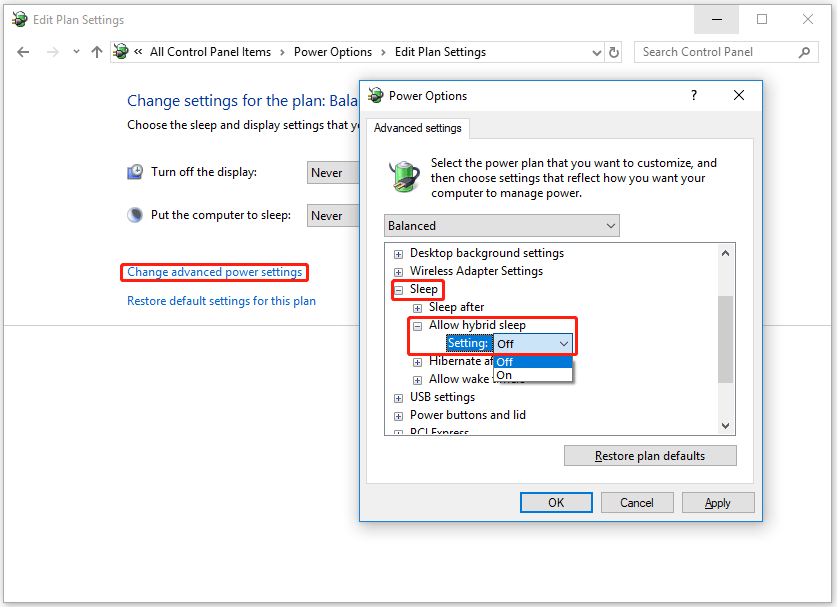Open the Balanced power plan dropdown
Image resolution: width=837 pixels, height=607 pixels.
coord(502,226)
